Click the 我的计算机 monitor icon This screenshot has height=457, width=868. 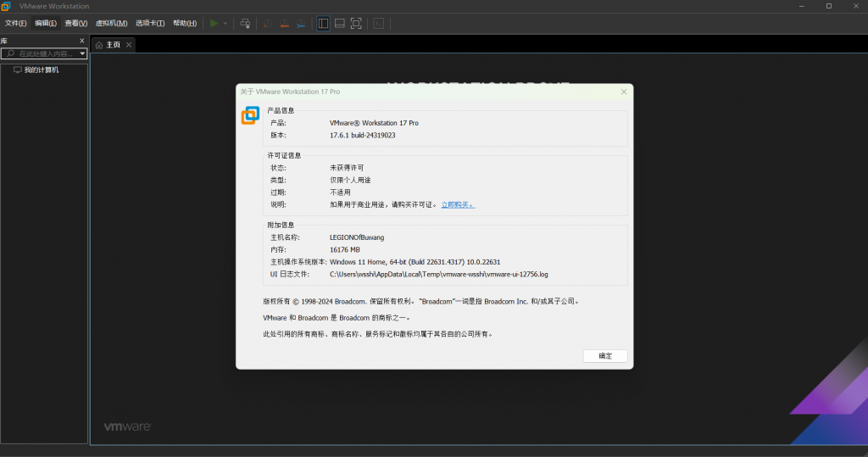(18, 70)
